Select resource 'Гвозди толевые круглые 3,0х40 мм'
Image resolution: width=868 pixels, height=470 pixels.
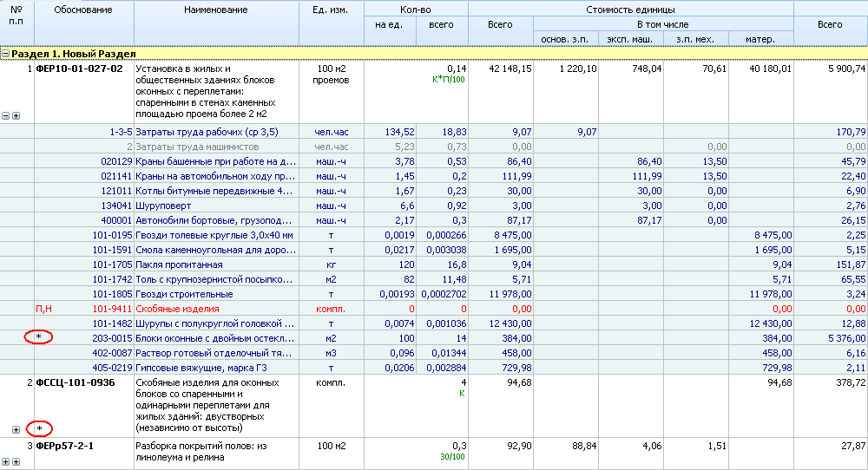pos(434,235)
